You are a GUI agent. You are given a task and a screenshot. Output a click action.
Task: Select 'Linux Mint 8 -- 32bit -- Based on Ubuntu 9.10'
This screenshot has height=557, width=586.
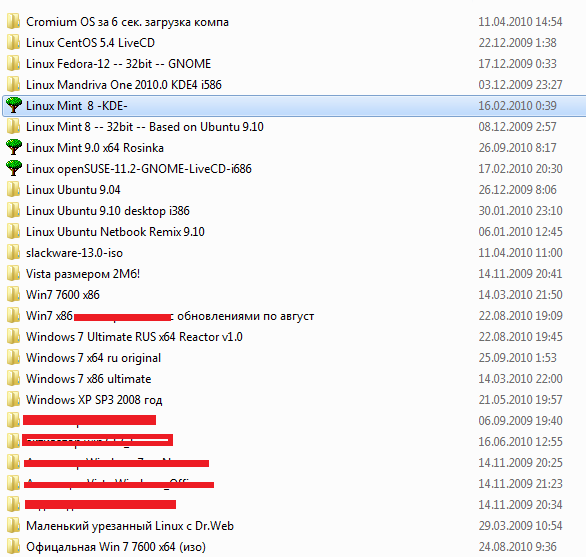tap(145, 127)
